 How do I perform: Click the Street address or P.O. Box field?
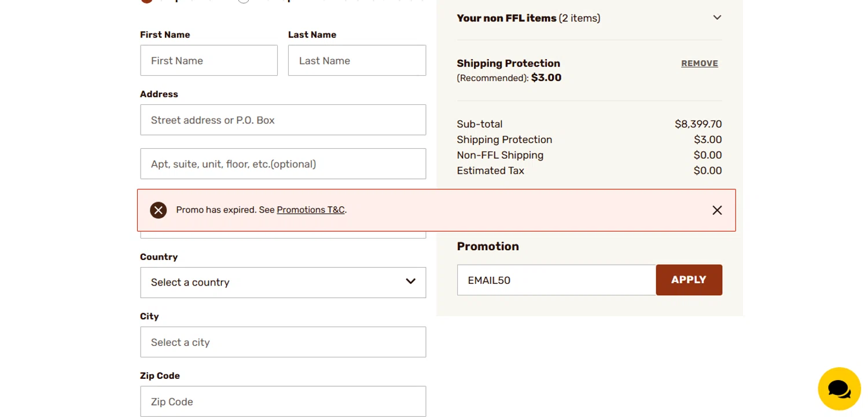click(x=282, y=120)
